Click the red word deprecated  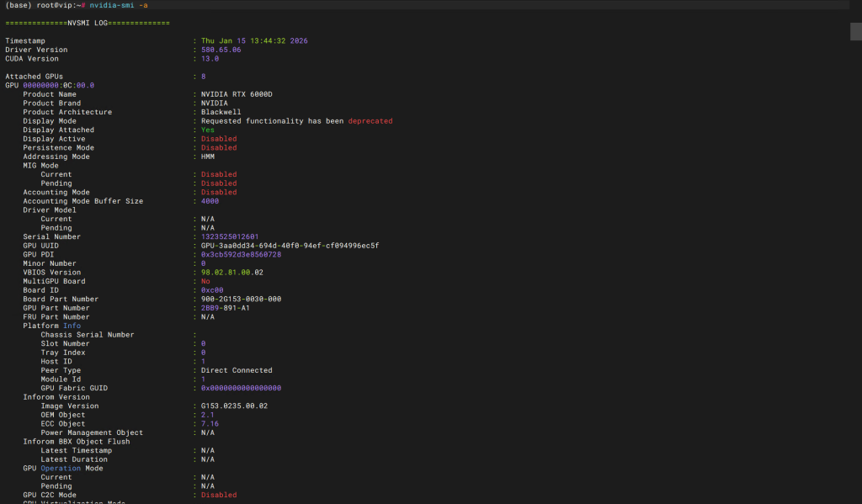point(370,121)
